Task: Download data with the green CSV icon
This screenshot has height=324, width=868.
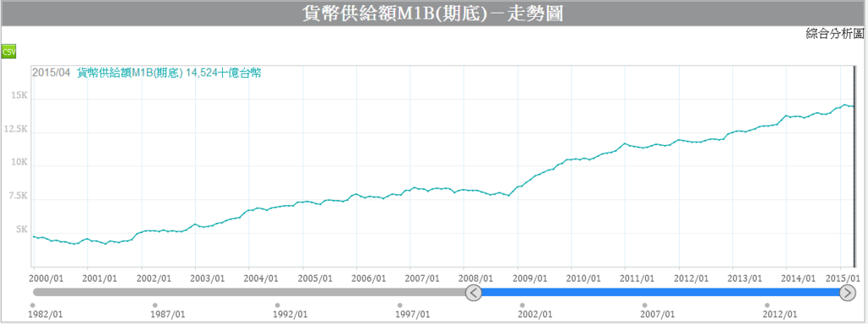Action: click(x=8, y=52)
